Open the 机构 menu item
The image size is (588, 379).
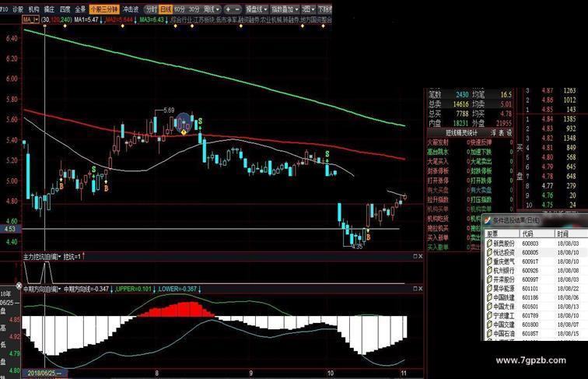[33, 9]
